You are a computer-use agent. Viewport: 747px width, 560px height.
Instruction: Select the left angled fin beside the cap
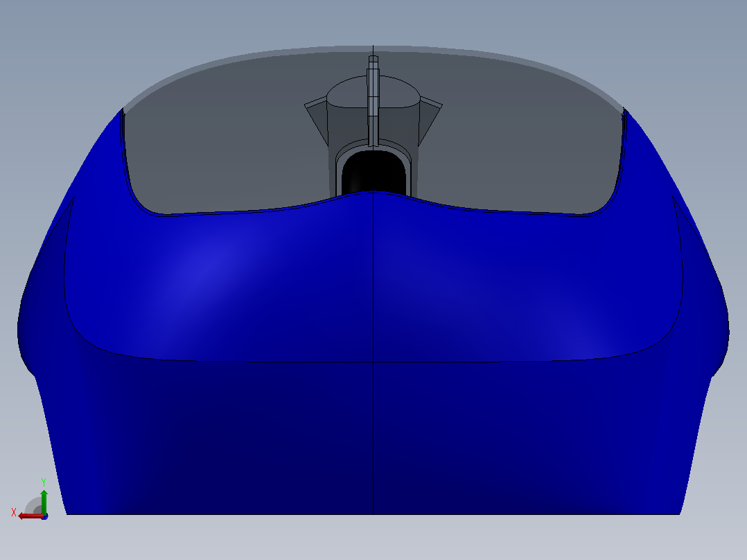point(317,119)
